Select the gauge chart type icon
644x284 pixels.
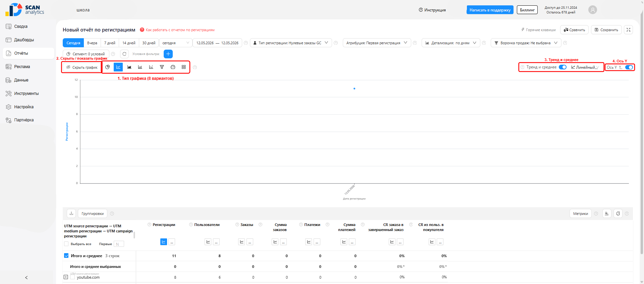tap(173, 67)
